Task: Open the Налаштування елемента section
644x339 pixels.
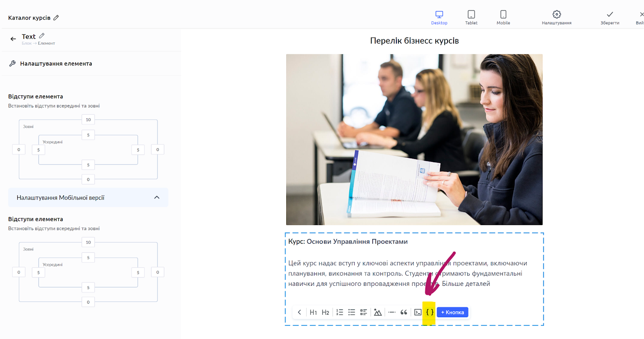Action: tap(91, 64)
